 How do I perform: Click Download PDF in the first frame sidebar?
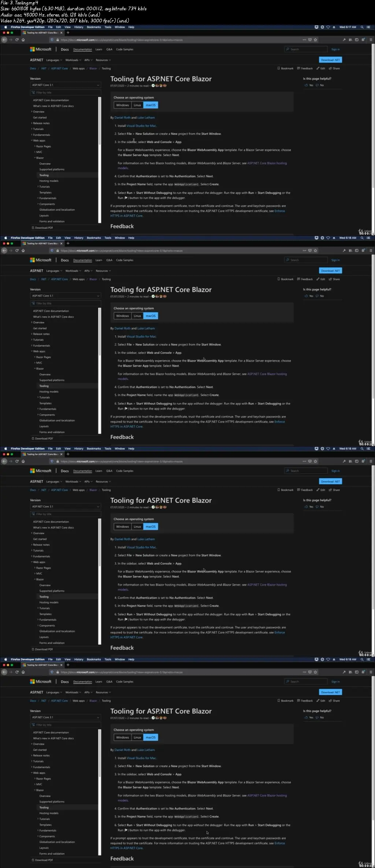pos(42,228)
